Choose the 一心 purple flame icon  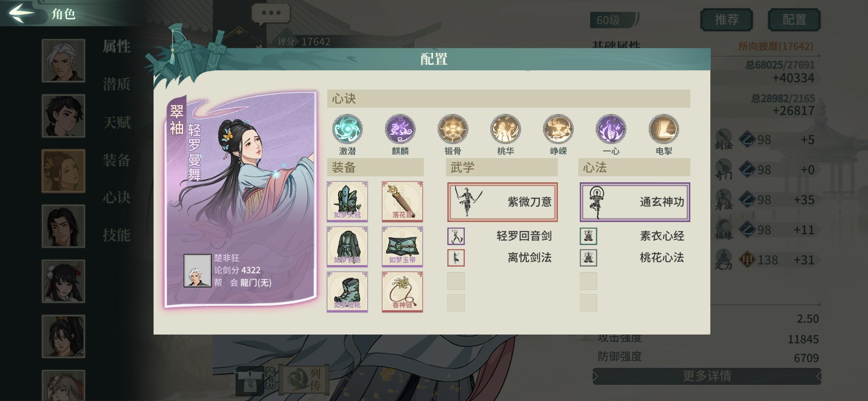pos(611,129)
